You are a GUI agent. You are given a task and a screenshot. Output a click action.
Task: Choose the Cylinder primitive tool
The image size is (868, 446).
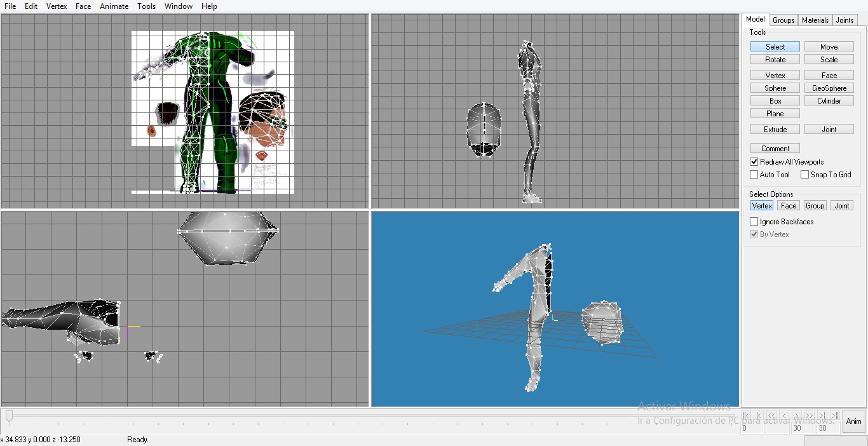click(x=829, y=101)
